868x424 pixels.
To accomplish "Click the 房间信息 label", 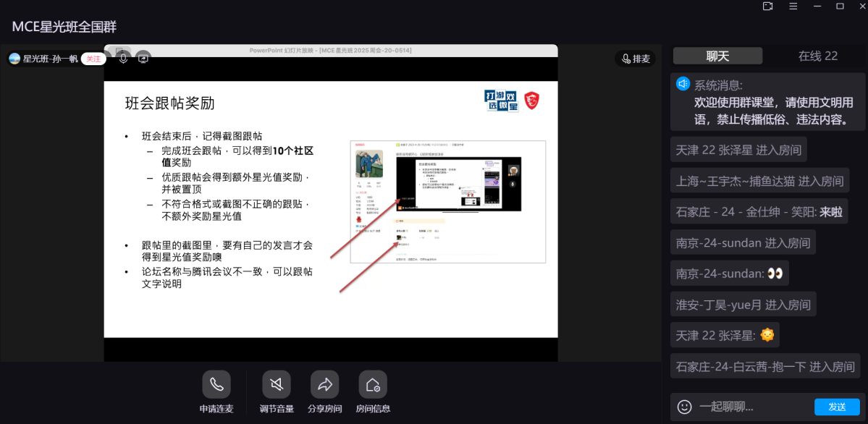I will coord(373,409).
